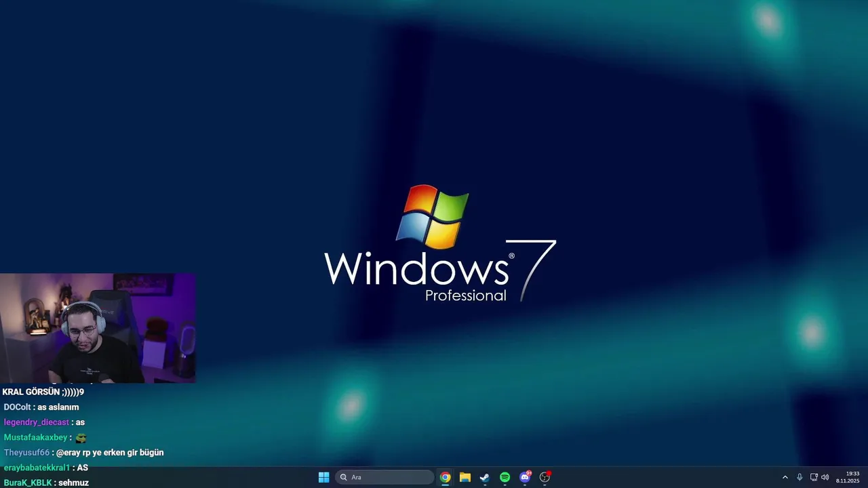Open the clock showing 19:33 8.11.2025
The image size is (868, 488).
click(x=848, y=477)
